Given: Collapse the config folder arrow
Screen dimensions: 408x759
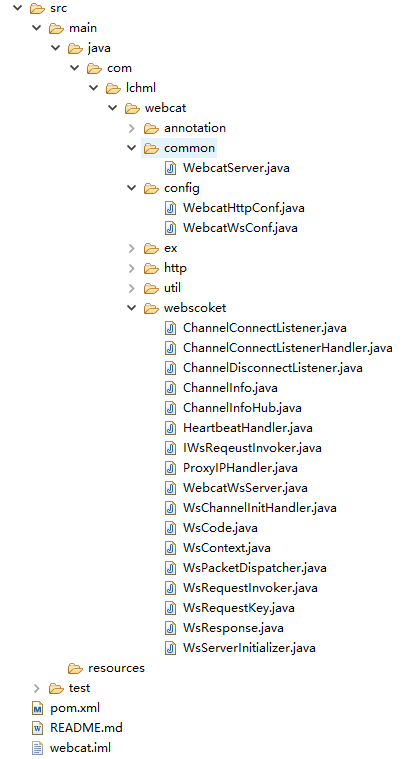Looking at the screenshot, I should point(132,188).
